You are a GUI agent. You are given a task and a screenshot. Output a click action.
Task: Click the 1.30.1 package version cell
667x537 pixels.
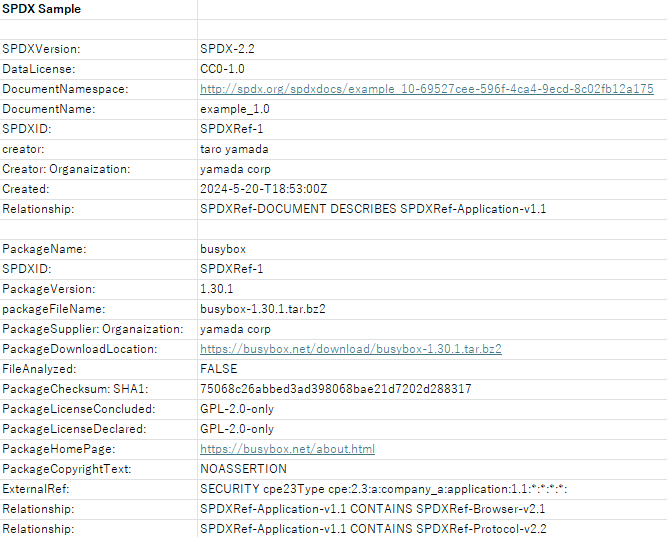[217, 289]
